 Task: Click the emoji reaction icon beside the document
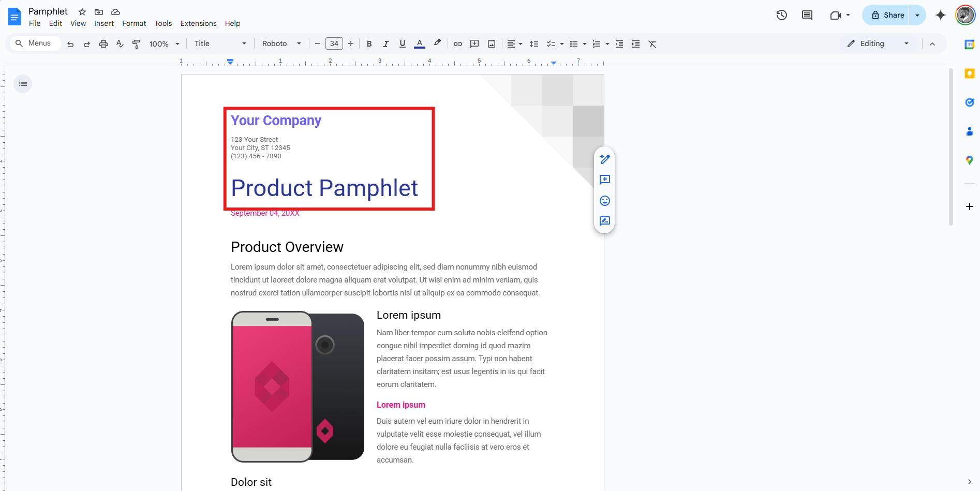(x=604, y=201)
